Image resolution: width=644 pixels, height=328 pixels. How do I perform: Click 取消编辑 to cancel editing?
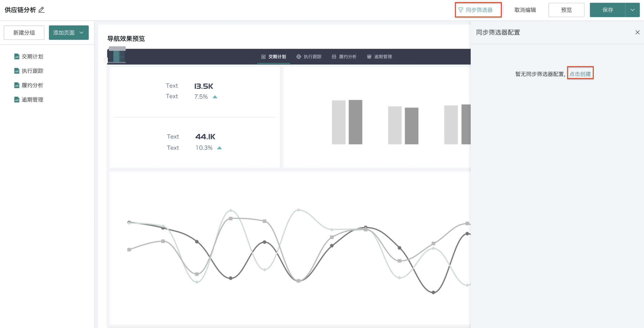525,10
